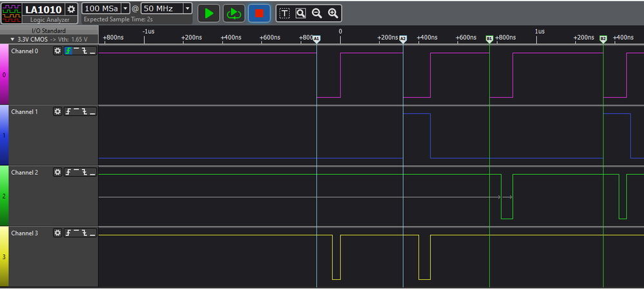Enable rising edge trigger on Channel 2
644x289 pixels.
[68, 172]
